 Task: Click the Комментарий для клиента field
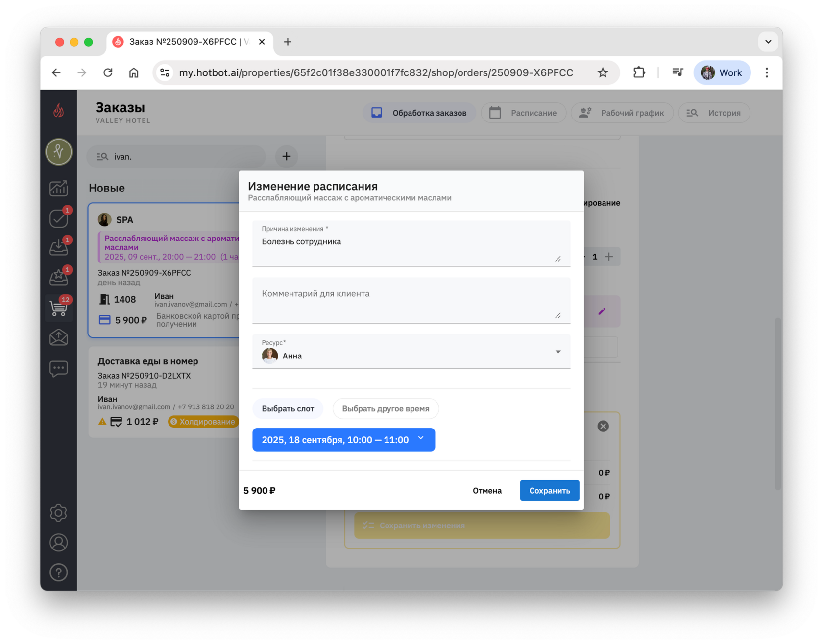click(x=411, y=301)
